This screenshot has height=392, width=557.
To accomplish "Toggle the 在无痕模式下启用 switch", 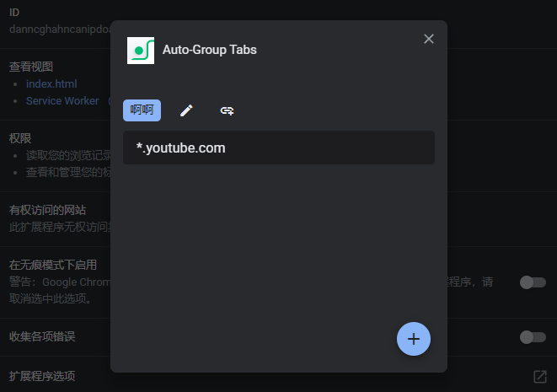I will pyautogui.click(x=533, y=282).
